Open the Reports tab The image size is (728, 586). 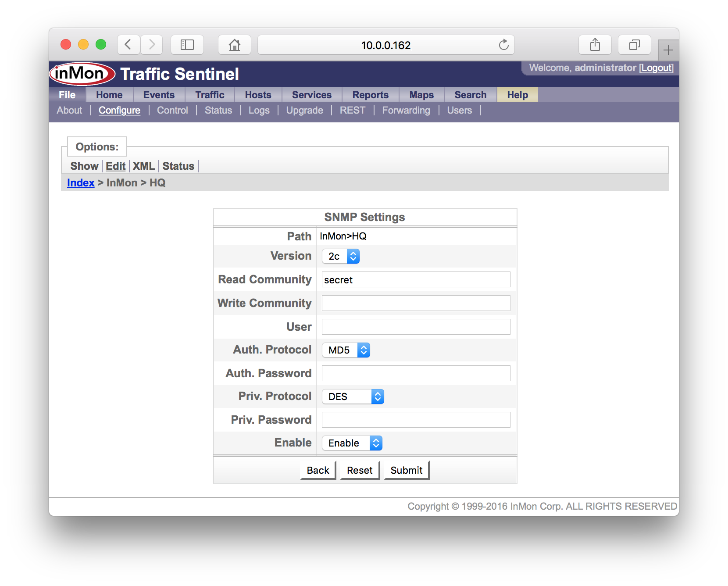[x=371, y=95]
